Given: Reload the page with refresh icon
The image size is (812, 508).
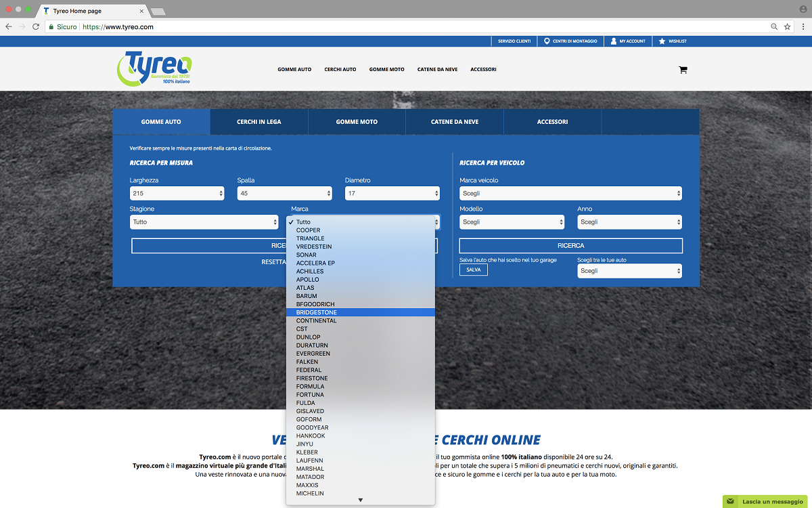Looking at the screenshot, I should [x=36, y=26].
